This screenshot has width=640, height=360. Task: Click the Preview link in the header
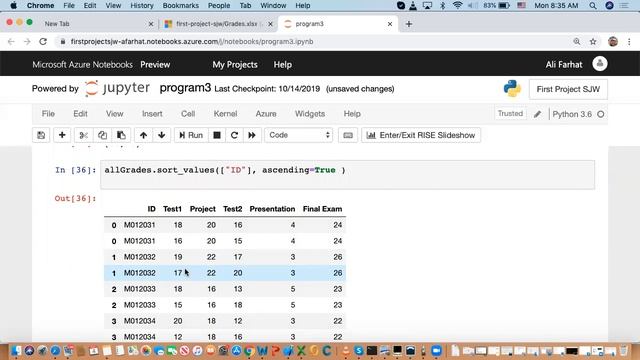pos(155,64)
